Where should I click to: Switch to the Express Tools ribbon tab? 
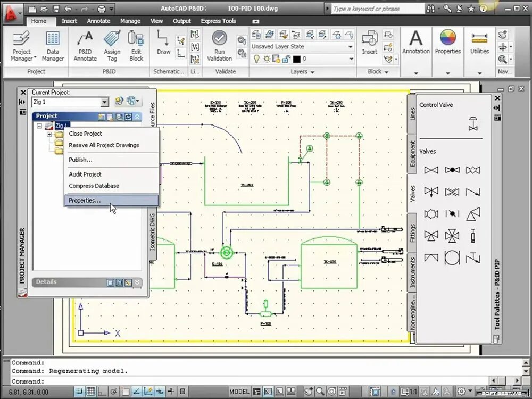pos(218,21)
